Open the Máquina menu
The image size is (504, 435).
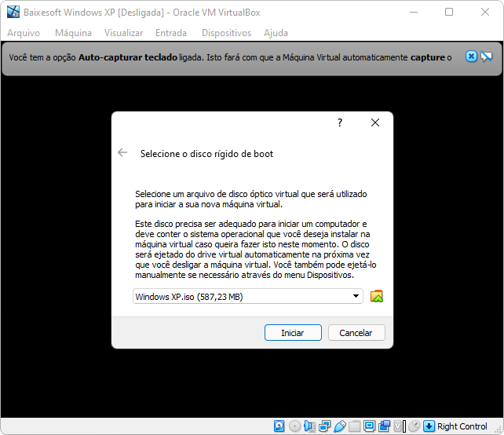tap(73, 33)
